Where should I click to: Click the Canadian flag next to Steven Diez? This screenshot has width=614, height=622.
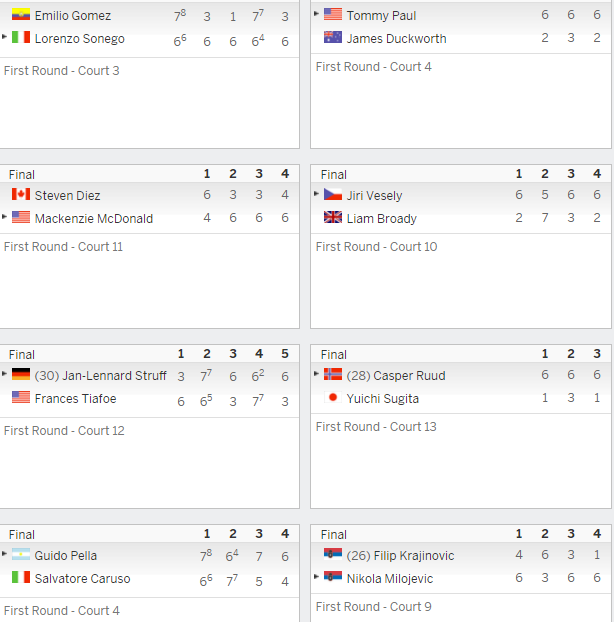[x=21, y=194]
